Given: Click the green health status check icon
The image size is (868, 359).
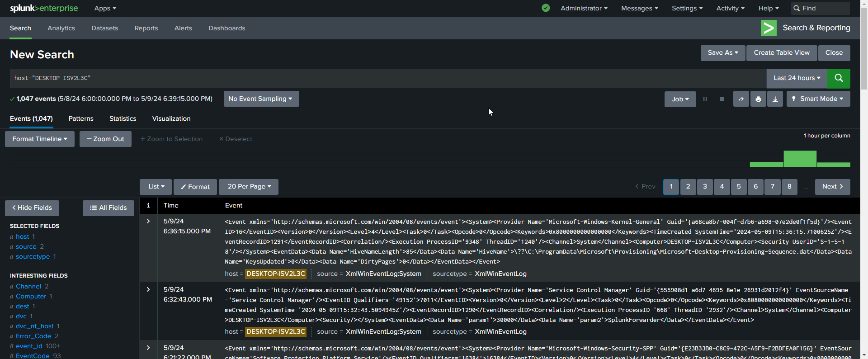Looking at the screenshot, I should pos(546,8).
